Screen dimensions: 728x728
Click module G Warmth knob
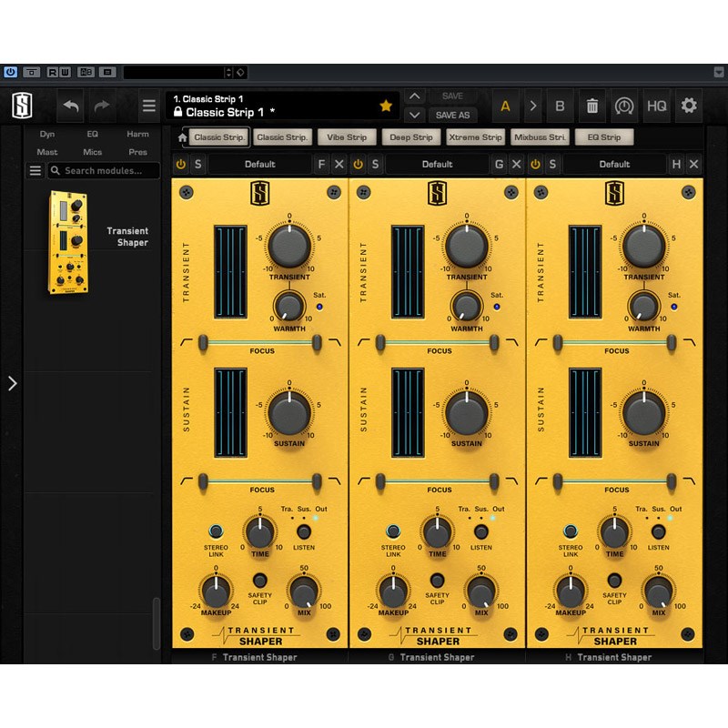click(467, 306)
